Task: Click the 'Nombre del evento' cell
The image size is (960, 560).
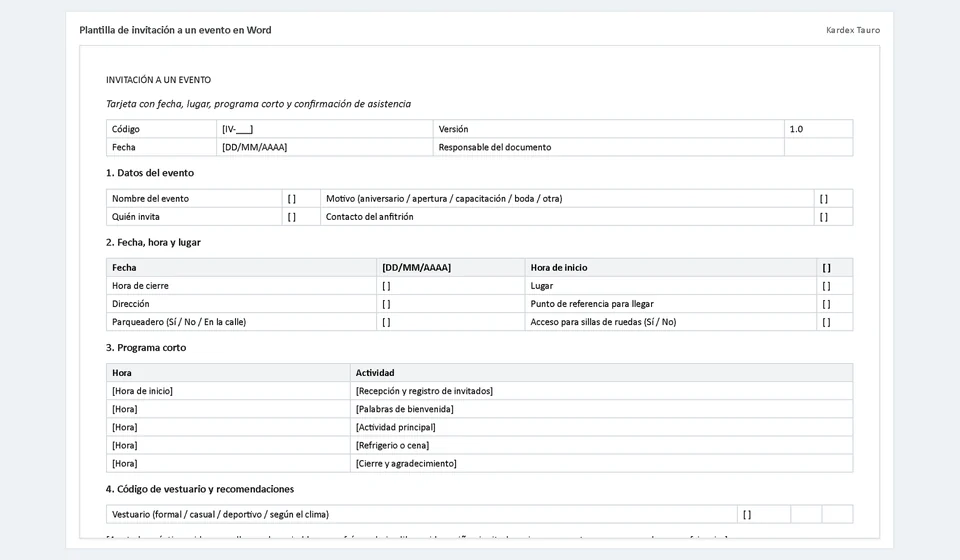Action: [x=194, y=199]
